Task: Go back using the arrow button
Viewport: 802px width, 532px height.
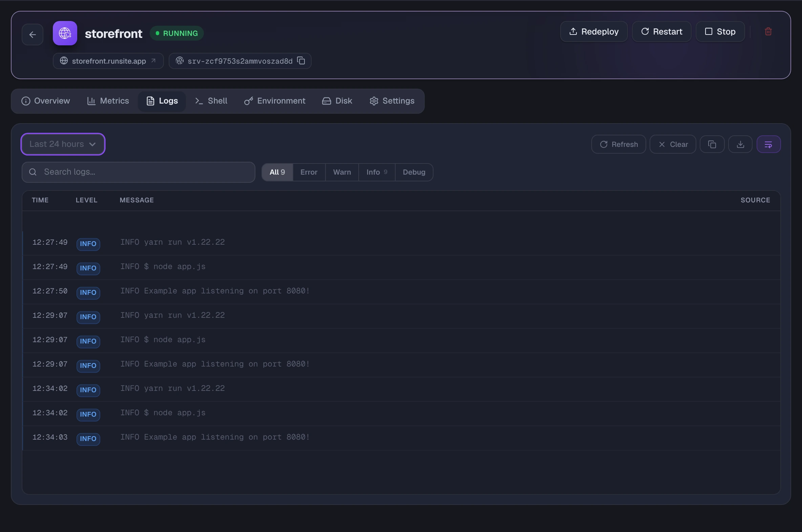Action: pos(33,34)
